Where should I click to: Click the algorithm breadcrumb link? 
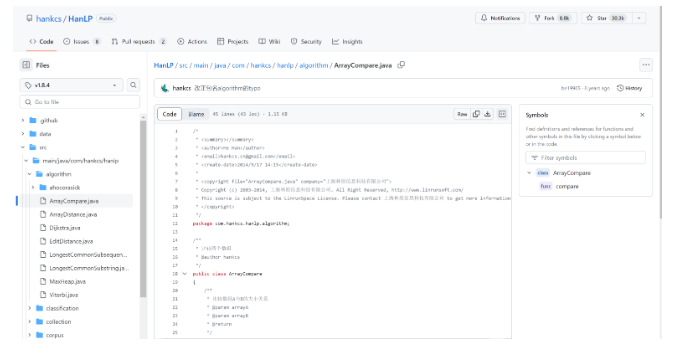[314, 65]
